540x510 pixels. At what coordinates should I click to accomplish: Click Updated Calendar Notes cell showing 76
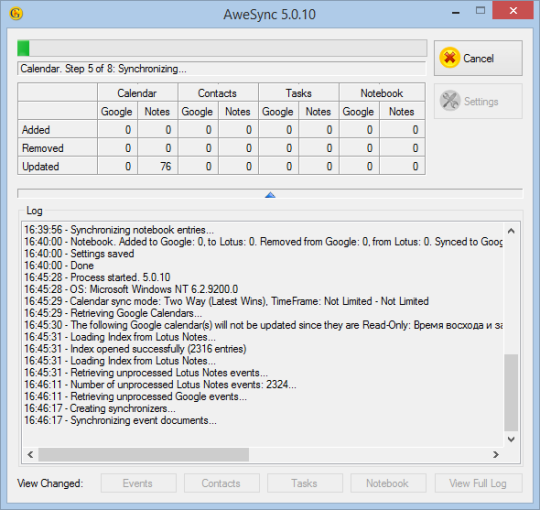point(158,166)
